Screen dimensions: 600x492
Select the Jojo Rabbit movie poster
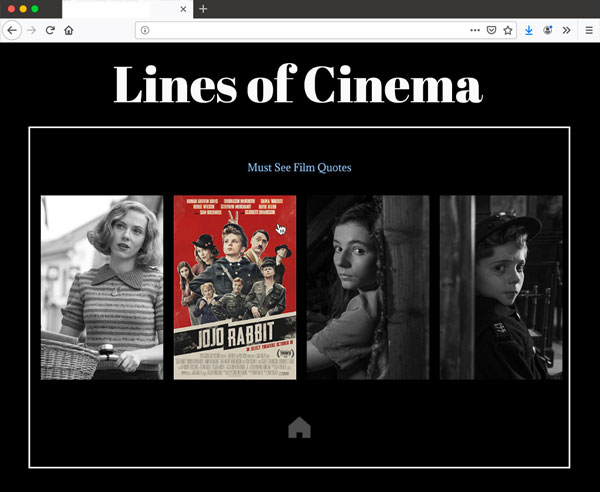coord(235,287)
